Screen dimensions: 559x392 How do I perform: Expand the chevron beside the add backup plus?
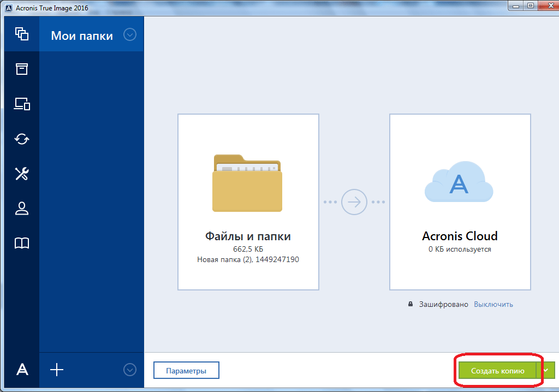(x=129, y=370)
